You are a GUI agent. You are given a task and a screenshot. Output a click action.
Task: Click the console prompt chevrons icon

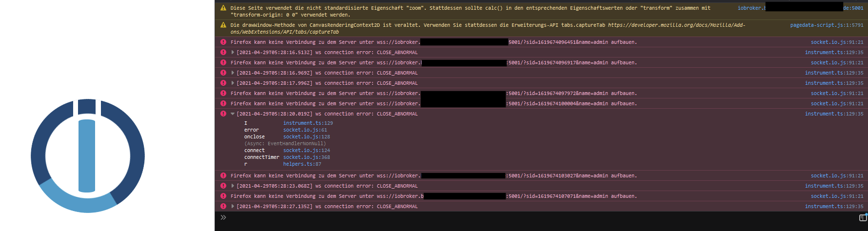223,217
